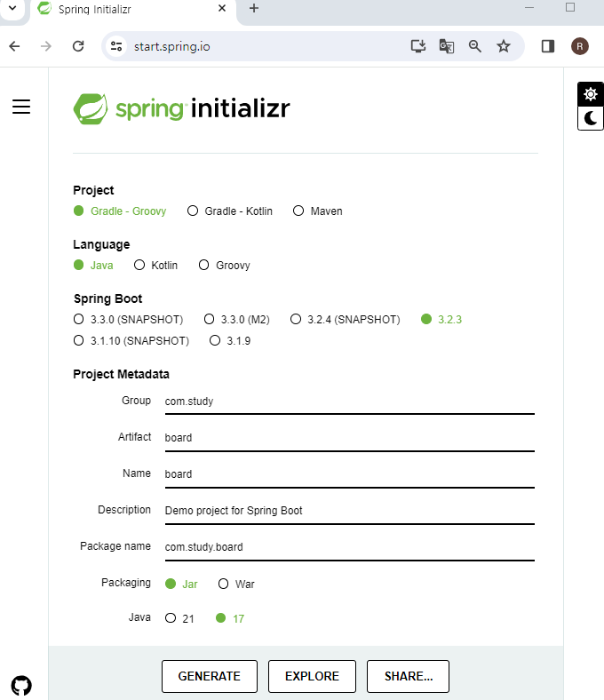Switch to light theme sun icon
The height and width of the screenshot is (700, 604).
(590, 94)
